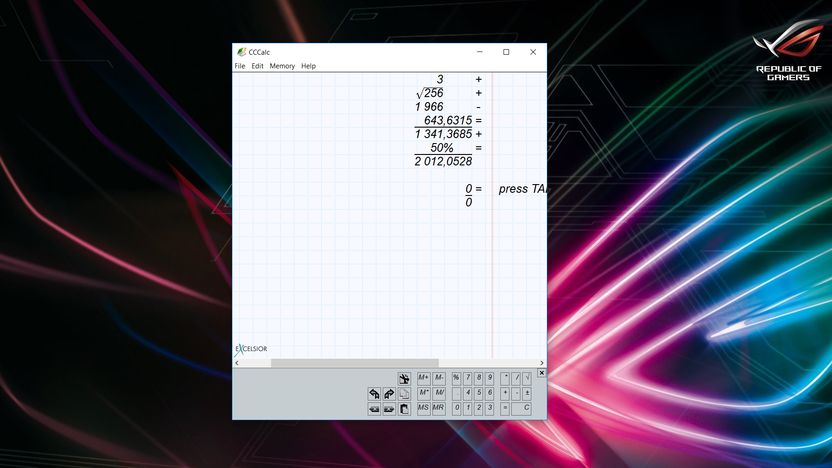Recall memory with the MR key

coord(439,409)
